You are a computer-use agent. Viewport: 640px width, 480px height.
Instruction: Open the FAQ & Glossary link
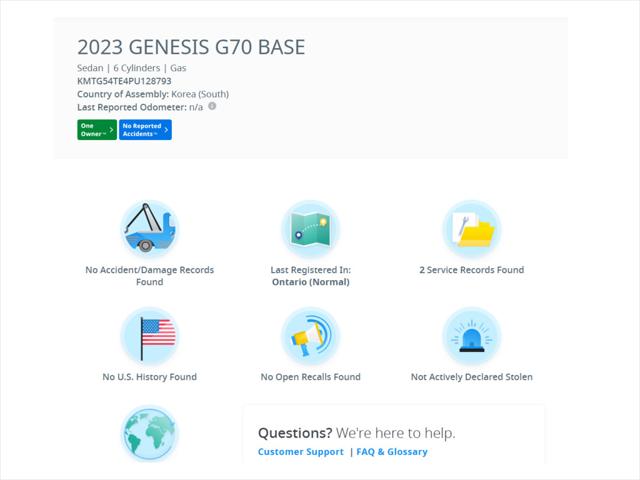[x=392, y=452]
